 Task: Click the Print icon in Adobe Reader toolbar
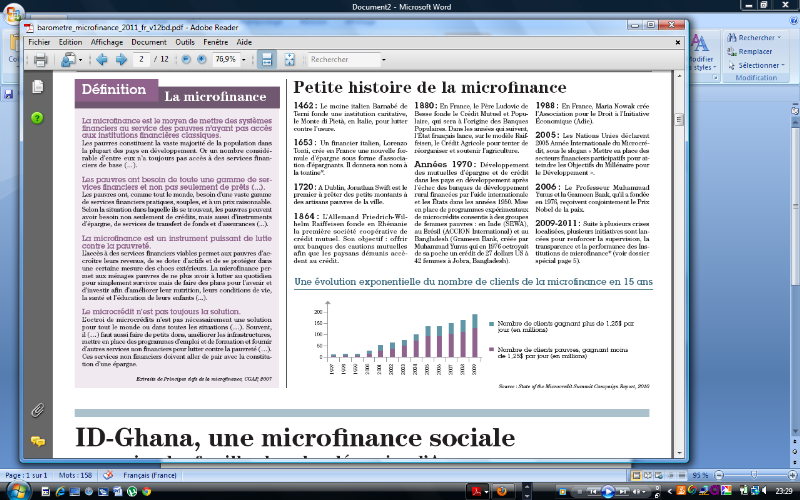pyautogui.click(x=40, y=60)
